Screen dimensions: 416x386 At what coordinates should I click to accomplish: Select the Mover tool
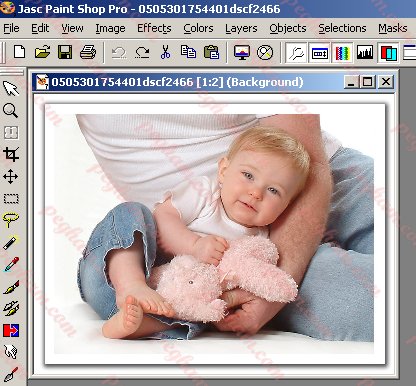click(11, 176)
